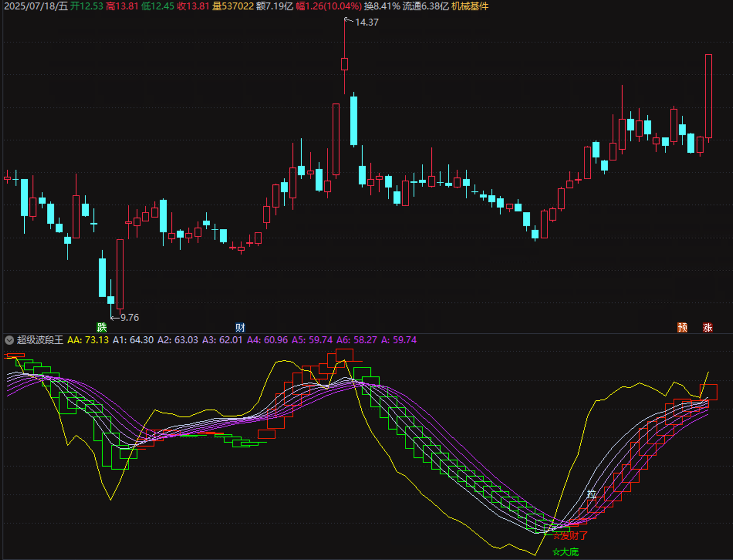Expand the 超级波段王 indicator dropdown arrow
Viewport: 733px width, 560px height.
(x=9, y=340)
